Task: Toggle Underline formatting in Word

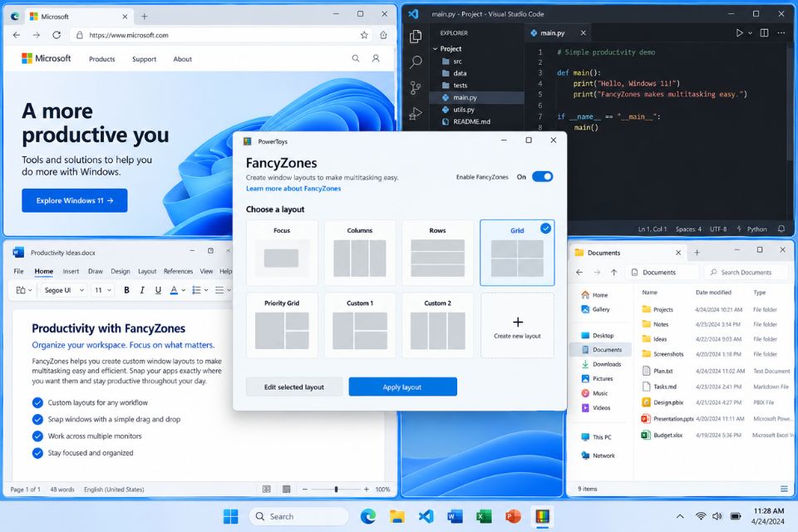Action: point(158,290)
